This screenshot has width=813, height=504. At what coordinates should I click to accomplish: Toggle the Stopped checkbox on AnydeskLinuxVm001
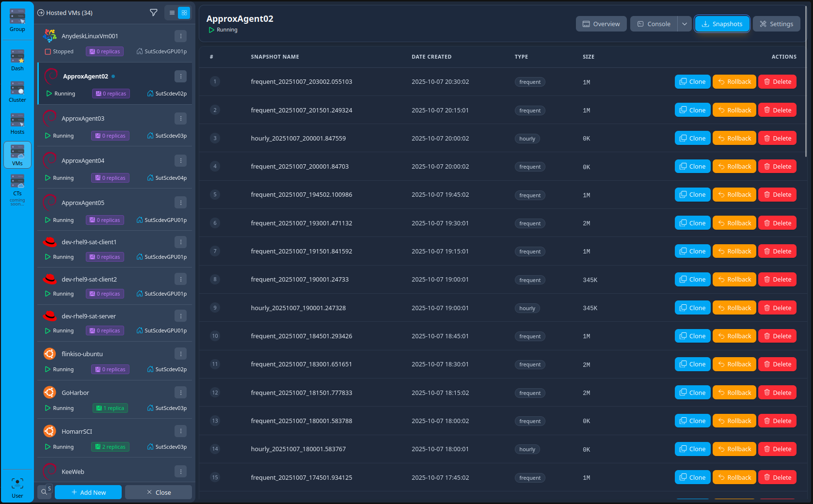pos(48,51)
